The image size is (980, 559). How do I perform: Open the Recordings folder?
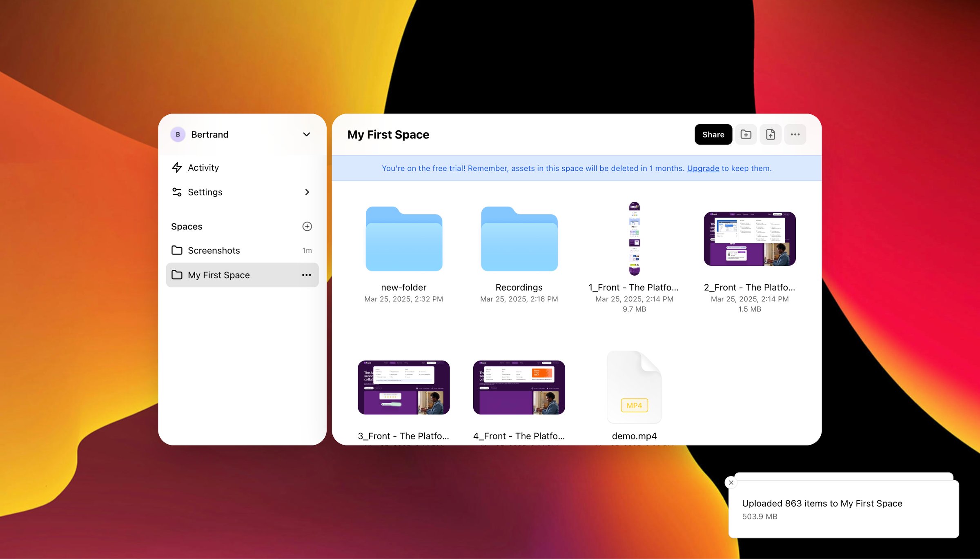tap(519, 238)
